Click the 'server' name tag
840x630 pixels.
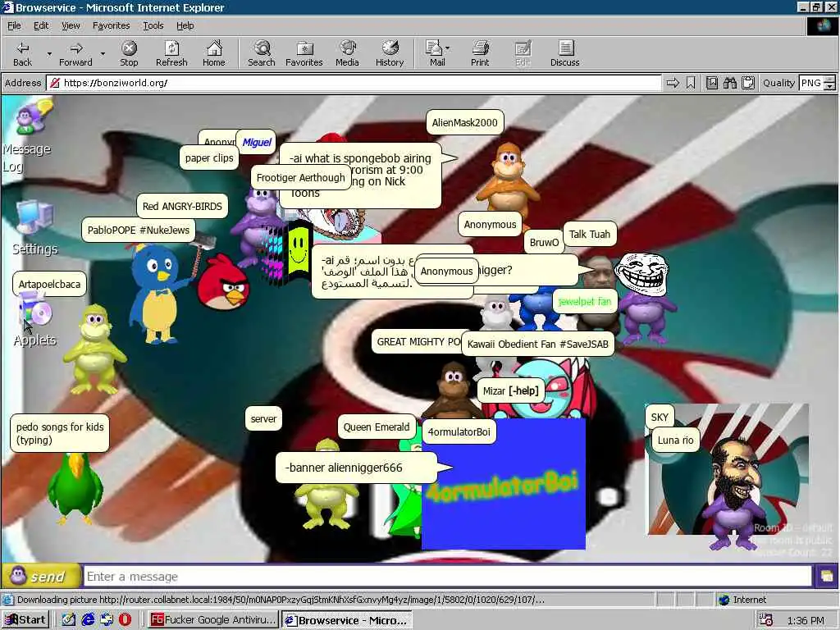263,418
